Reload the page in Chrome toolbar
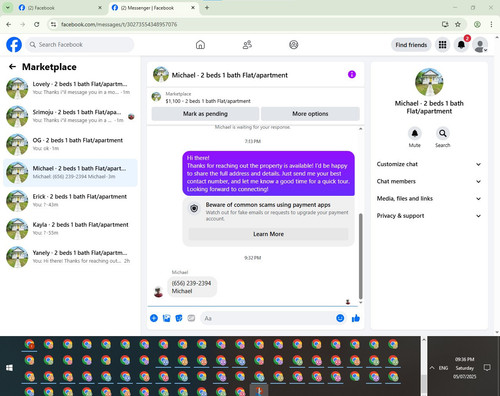The image size is (500, 396). coord(37,24)
